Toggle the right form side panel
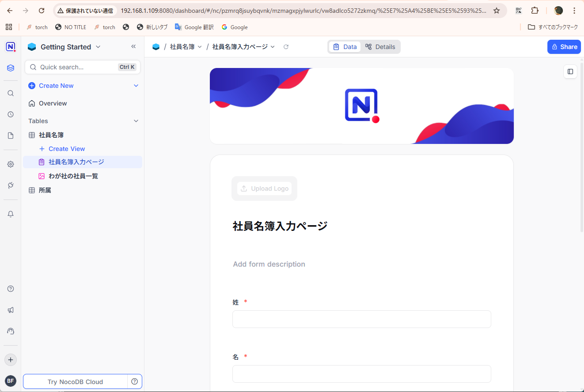 click(x=570, y=72)
